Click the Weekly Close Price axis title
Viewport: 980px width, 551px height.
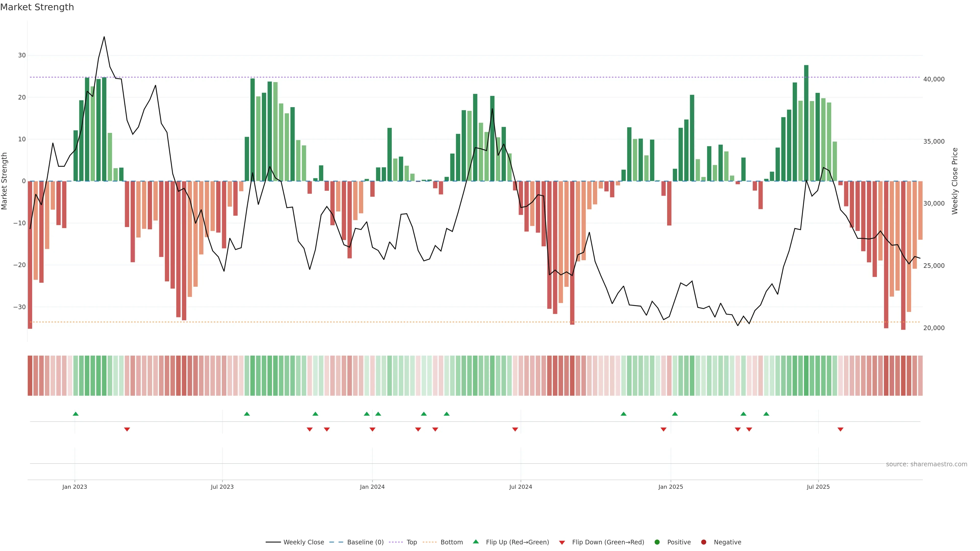pyautogui.click(x=954, y=181)
